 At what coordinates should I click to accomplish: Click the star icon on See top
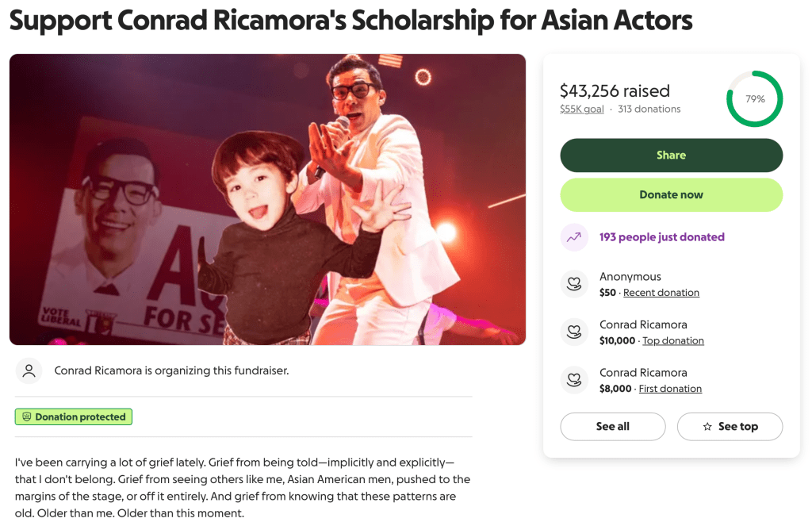pos(707,427)
